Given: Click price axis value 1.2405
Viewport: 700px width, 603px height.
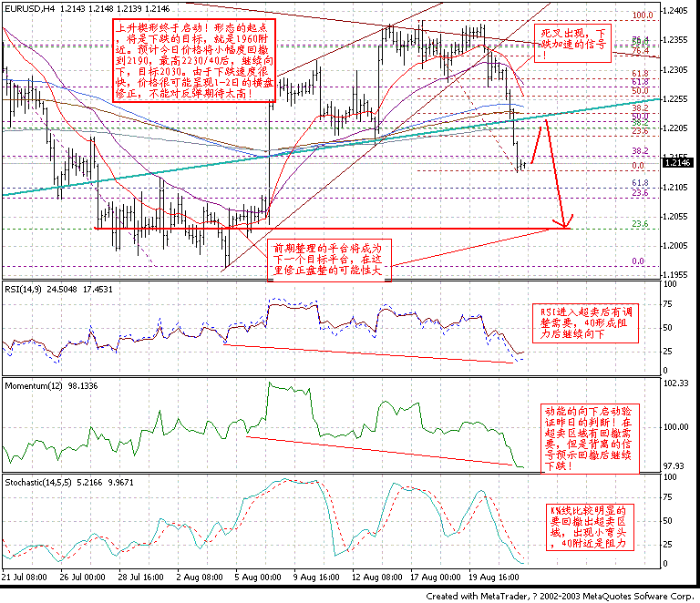Looking at the screenshot, I should click(x=675, y=10).
